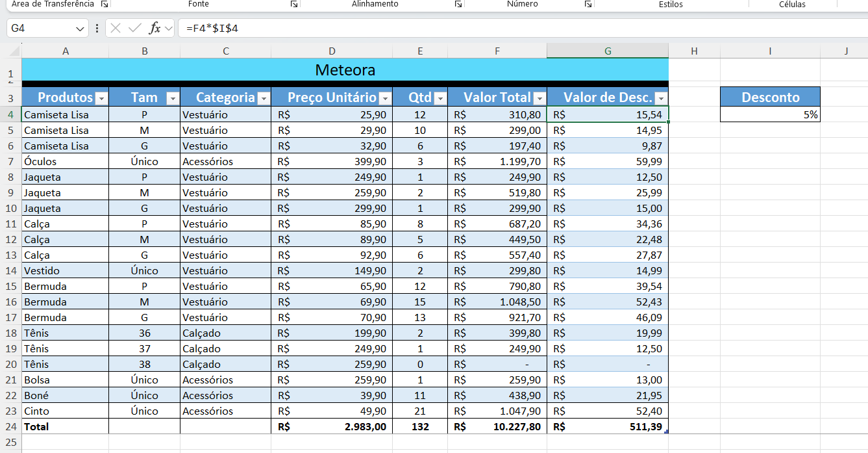Open the Produtos column filter dropdown
This screenshot has width=868, height=453.
point(101,98)
